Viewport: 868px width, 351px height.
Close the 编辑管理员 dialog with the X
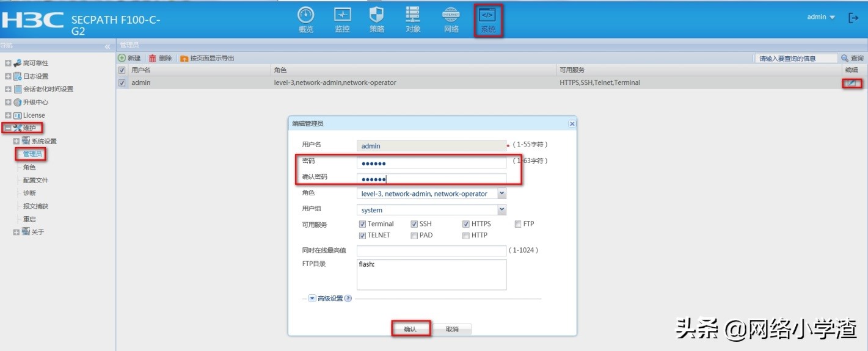572,123
